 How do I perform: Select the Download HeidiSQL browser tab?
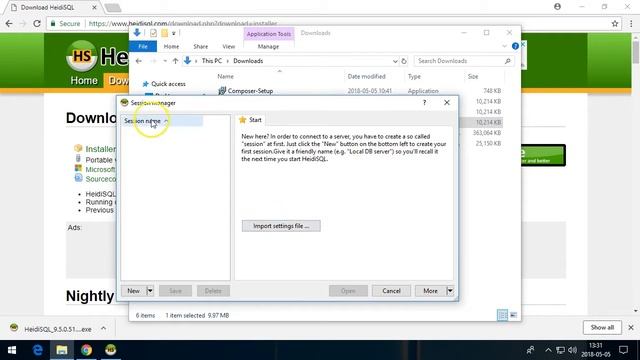click(53, 7)
